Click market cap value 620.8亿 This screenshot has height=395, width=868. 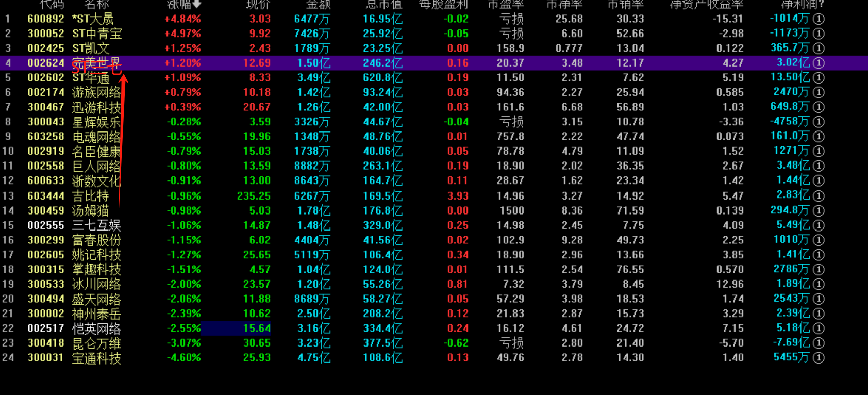click(382, 78)
